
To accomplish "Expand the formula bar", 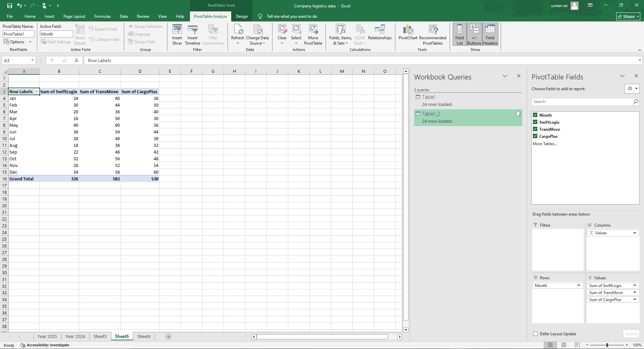I will coord(640,60).
